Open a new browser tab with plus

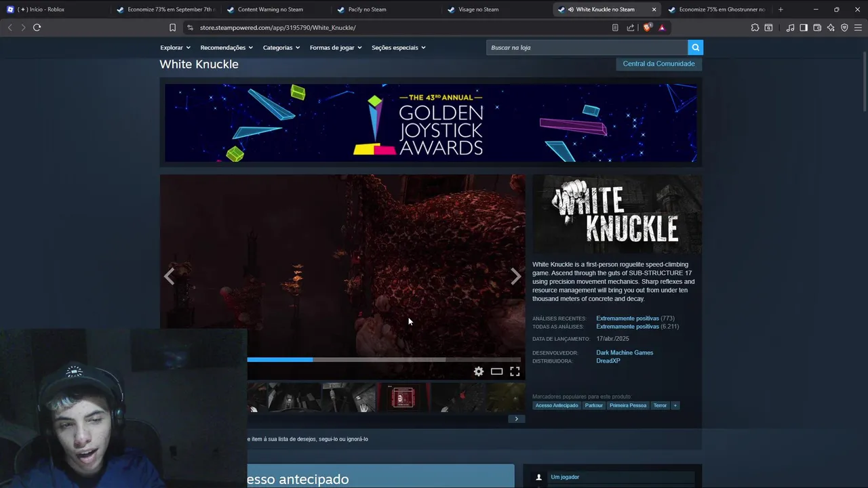[x=781, y=9]
